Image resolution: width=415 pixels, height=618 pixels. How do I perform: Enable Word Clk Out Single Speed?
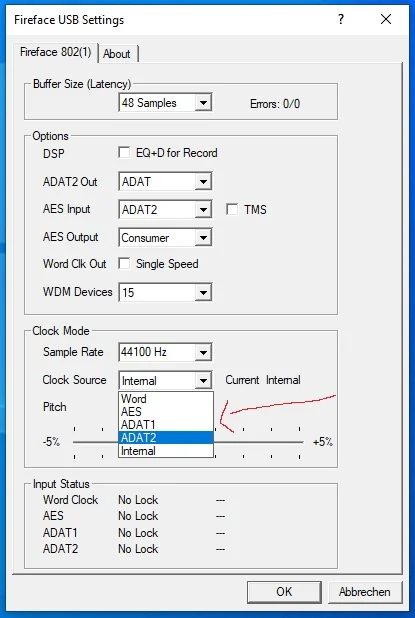tap(125, 263)
